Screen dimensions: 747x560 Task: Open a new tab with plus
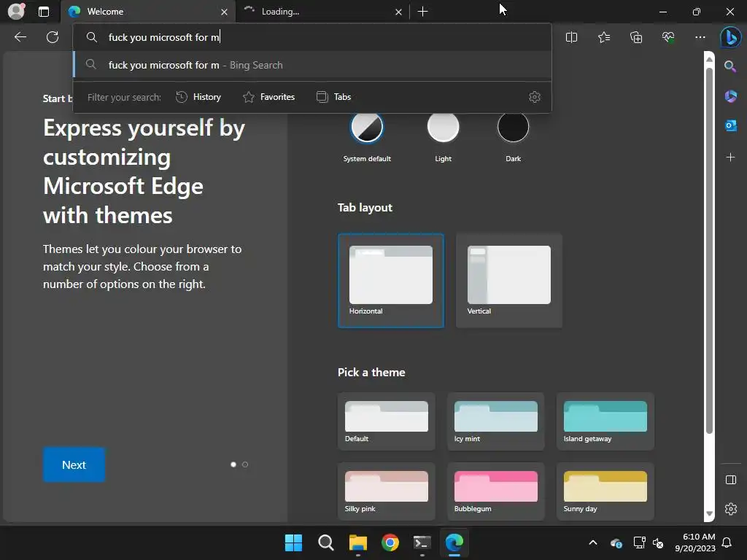pyautogui.click(x=422, y=12)
